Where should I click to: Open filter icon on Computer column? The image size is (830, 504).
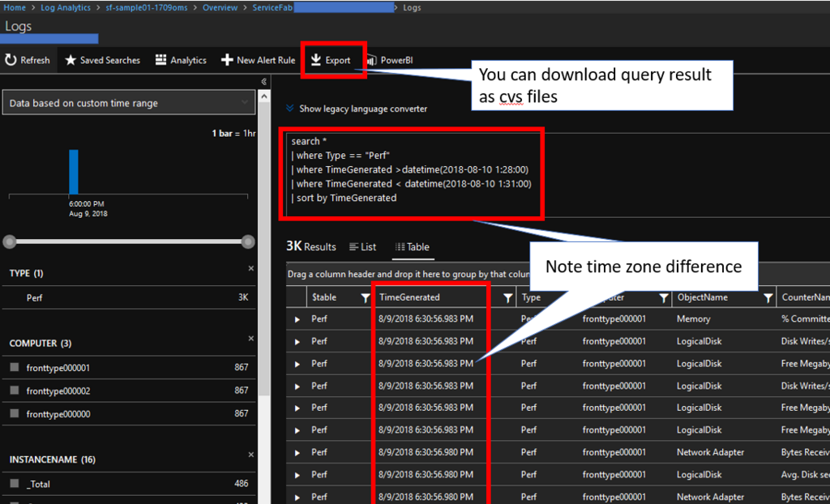pos(663,298)
